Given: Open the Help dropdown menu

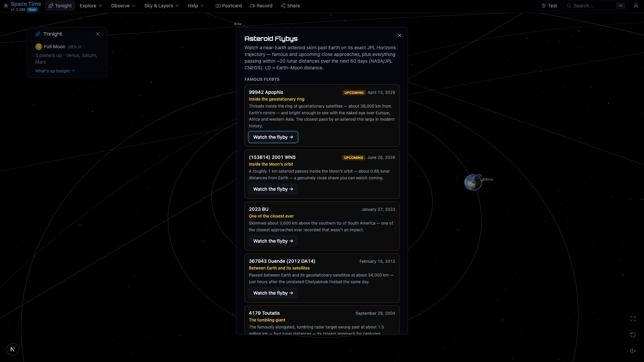Looking at the screenshot, I should click(196, 6).
